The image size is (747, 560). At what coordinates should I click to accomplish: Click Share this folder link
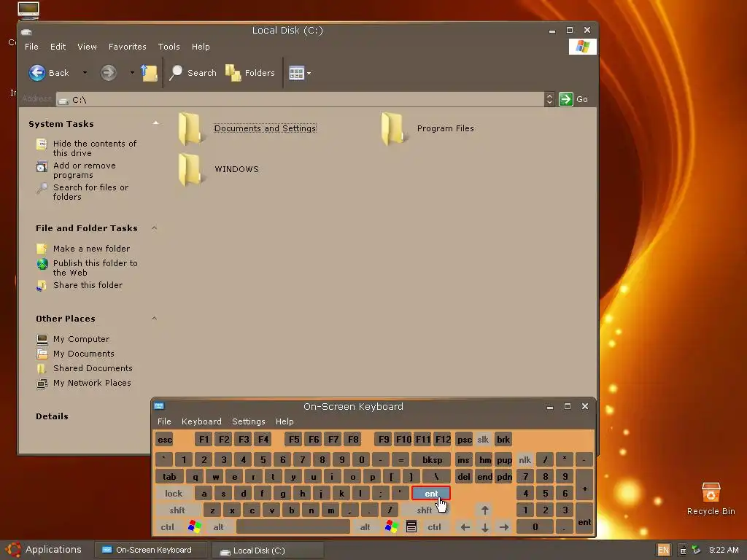(x=88, y=285)
